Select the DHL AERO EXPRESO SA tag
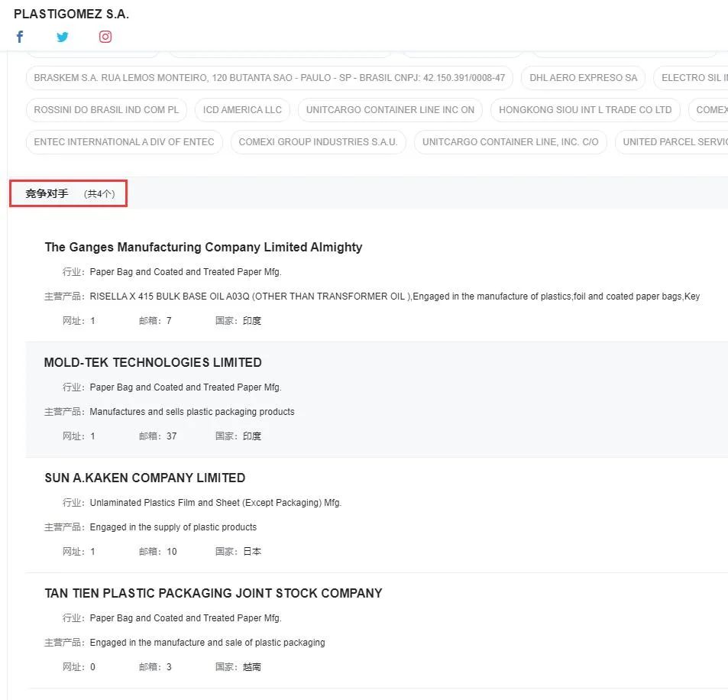Screen dimensions: 728x700 click(x=583, y=78)
